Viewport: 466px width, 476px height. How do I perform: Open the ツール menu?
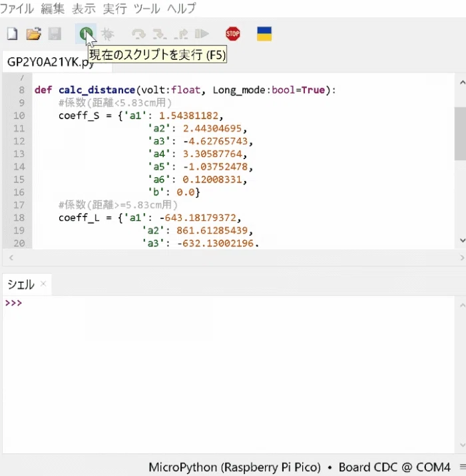pyautogui.click(x=146, y=8)
